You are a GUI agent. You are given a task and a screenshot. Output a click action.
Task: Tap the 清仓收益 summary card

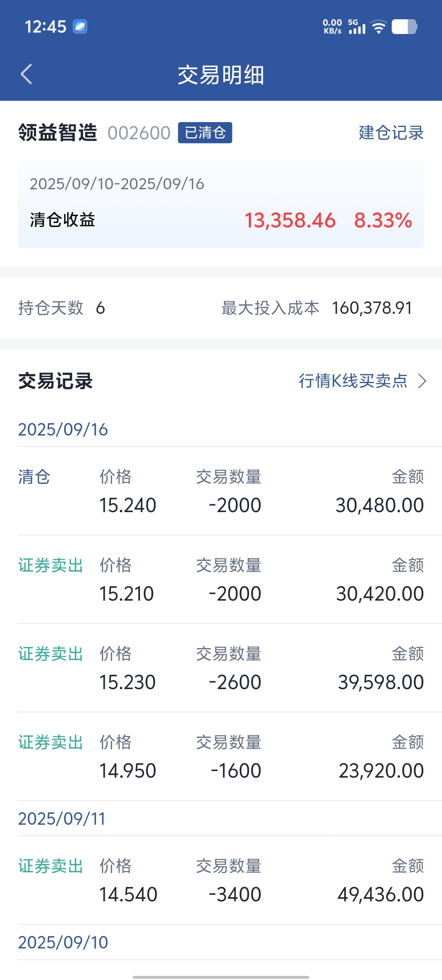[221, 204]
